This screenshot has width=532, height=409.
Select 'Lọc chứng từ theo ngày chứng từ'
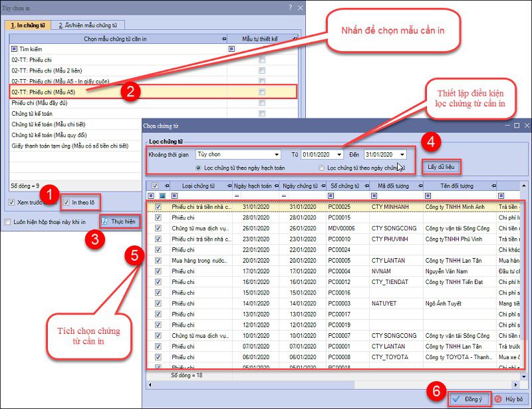(x=321, y=168)
